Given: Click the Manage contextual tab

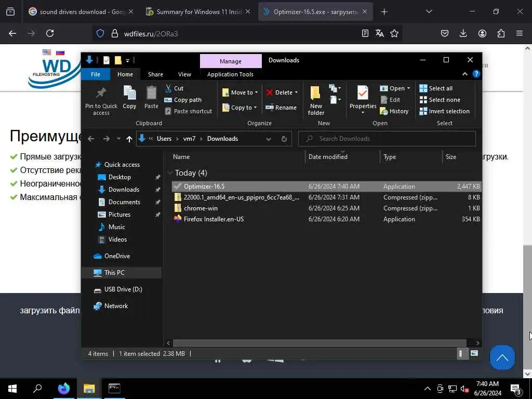Looking at the screenshot, I should pos(231,61).
